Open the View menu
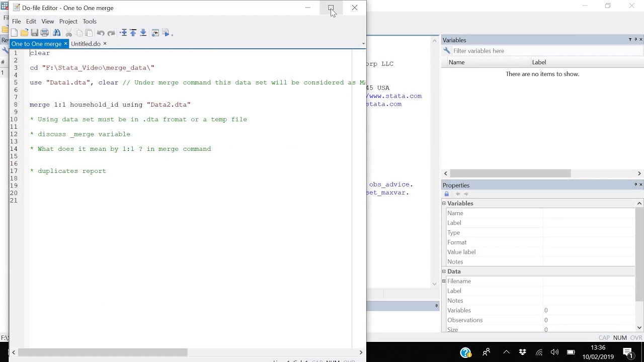The width and height of the screenshot is (644, 362). 48,21
